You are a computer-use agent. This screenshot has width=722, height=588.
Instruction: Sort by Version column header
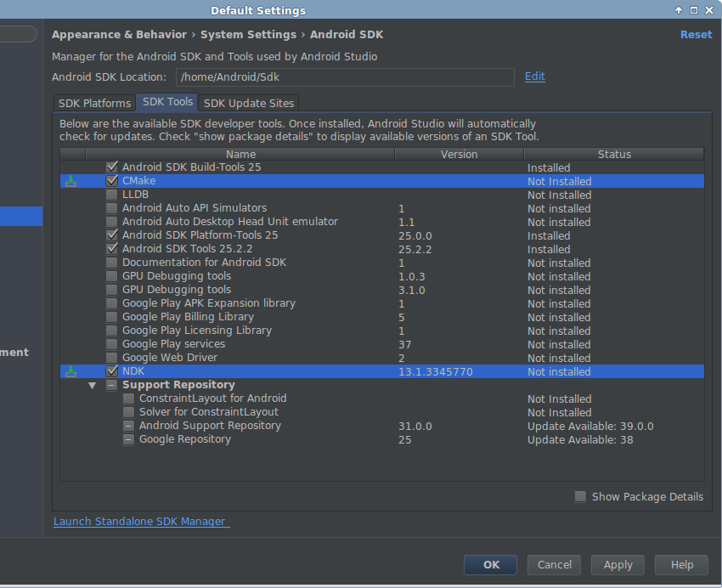[x=459, y=154]
